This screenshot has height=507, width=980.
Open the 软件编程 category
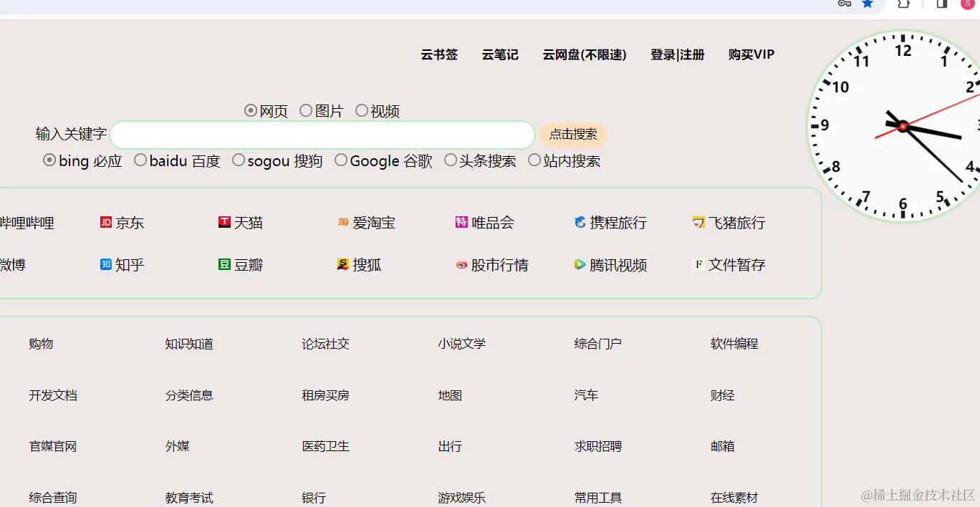734,344
